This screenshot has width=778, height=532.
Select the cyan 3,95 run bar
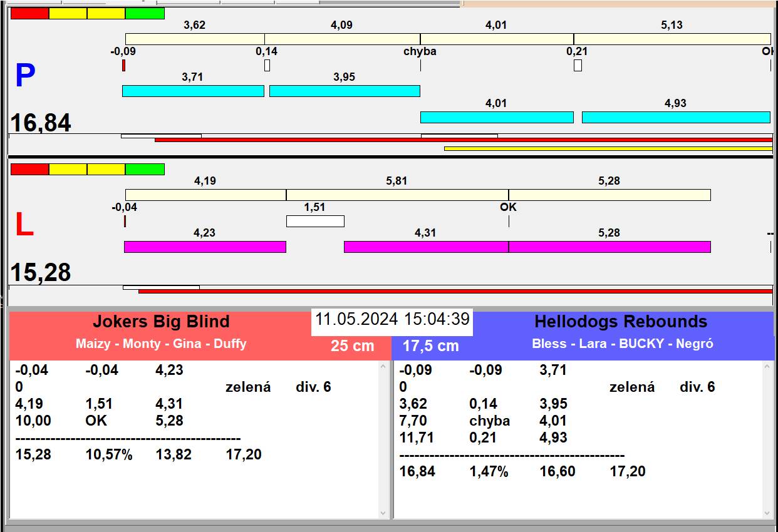(345, 91)
